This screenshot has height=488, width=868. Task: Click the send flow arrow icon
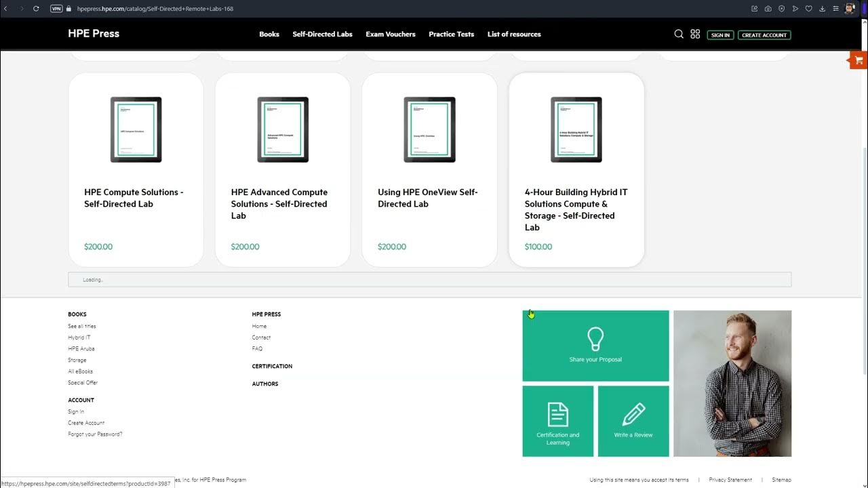795,9
